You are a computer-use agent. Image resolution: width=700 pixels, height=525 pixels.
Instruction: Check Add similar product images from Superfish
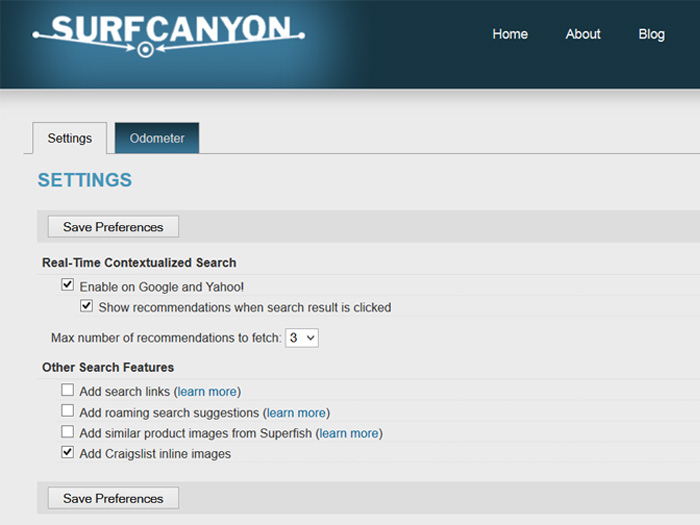pyautogui.click(x=67, y=432)
